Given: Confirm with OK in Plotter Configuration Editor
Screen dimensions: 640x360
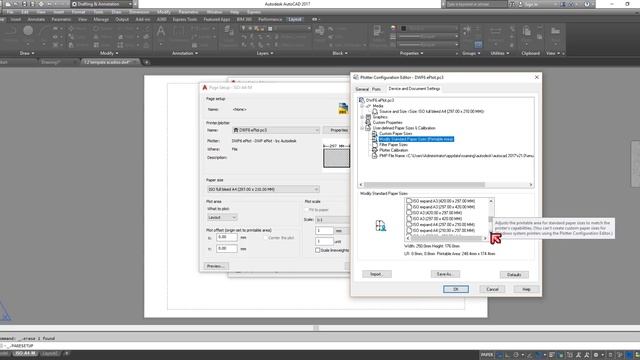Looking at the screenshot, I should point(456,289).
